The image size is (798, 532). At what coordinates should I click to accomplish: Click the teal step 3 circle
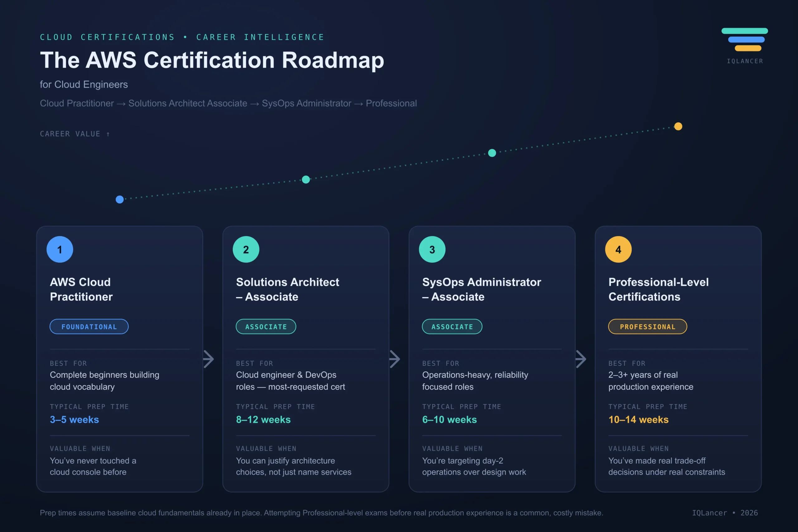click(432, 249)
